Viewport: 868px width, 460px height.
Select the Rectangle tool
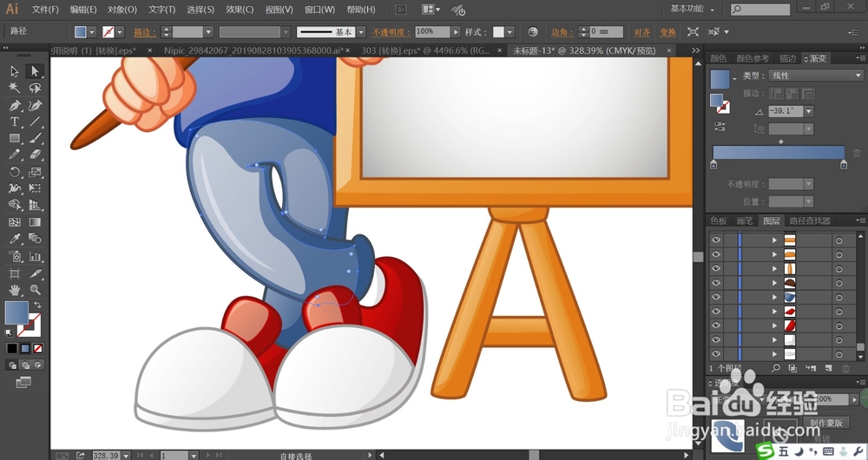[15, 138]
